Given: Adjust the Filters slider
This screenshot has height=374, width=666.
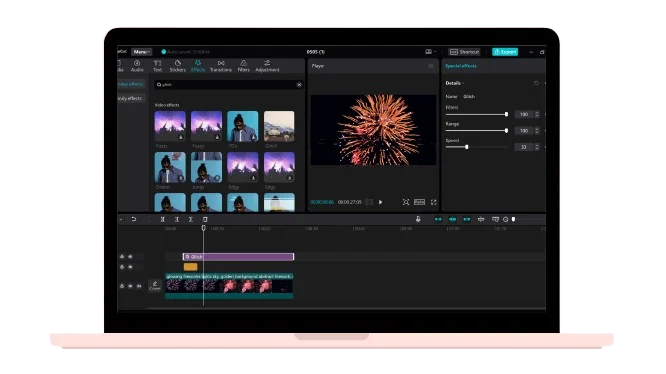Looking at the screenshot, I should click(x=476, y=114).
